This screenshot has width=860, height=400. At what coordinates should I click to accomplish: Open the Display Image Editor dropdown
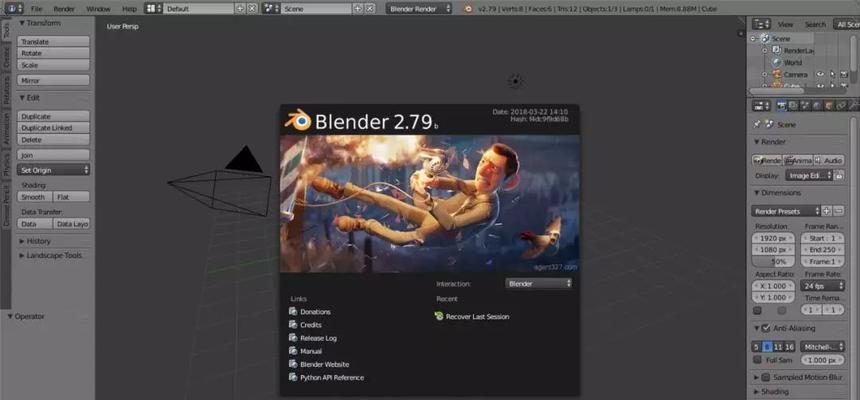point(809,176)
